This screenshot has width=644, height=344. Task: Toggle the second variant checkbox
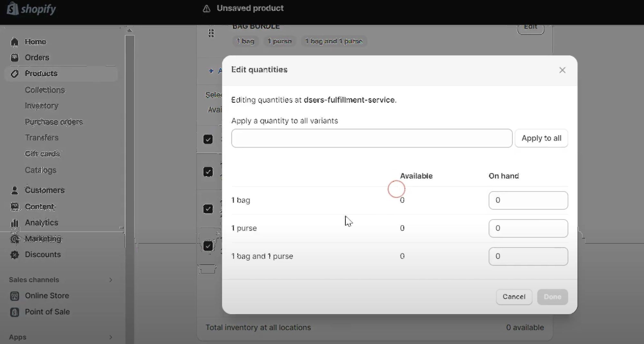point(208,172)
